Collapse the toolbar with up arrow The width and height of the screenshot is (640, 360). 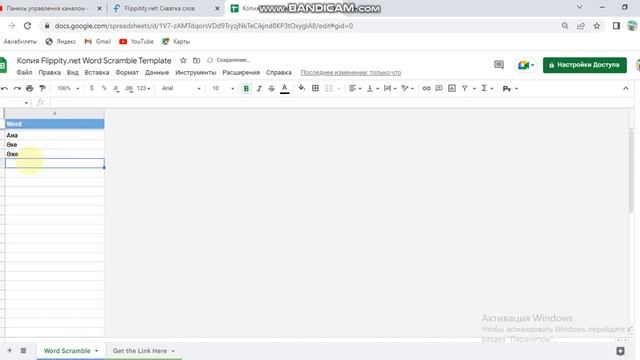tap(626, 89)
